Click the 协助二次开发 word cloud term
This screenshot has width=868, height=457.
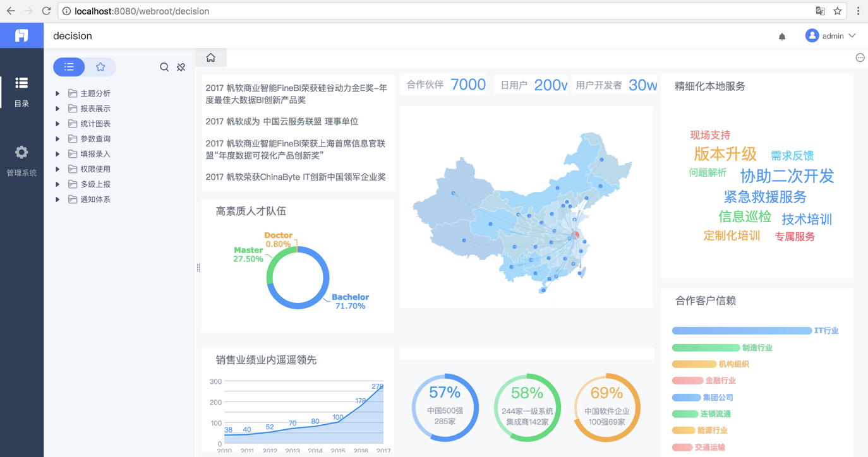click(787, 175)
